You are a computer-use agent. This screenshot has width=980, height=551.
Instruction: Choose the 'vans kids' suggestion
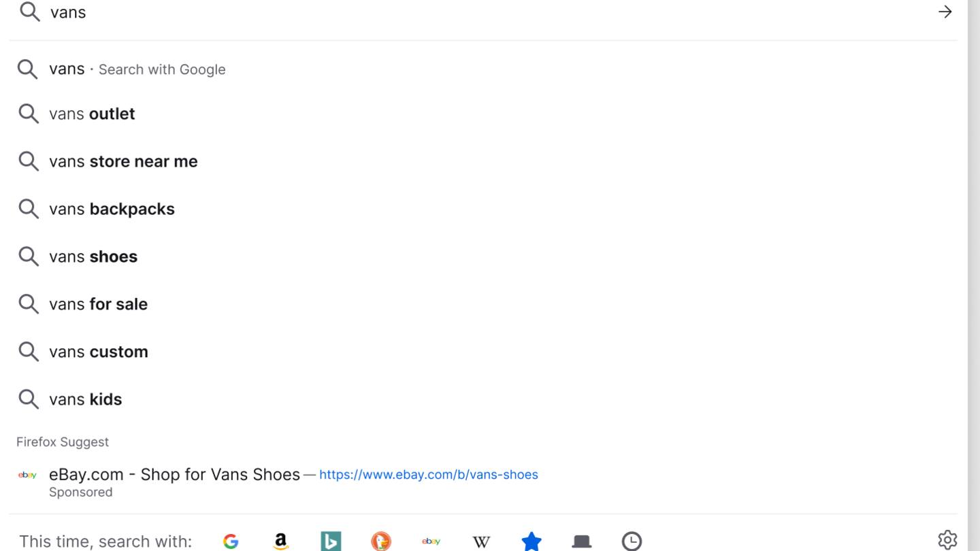(483, 399)
